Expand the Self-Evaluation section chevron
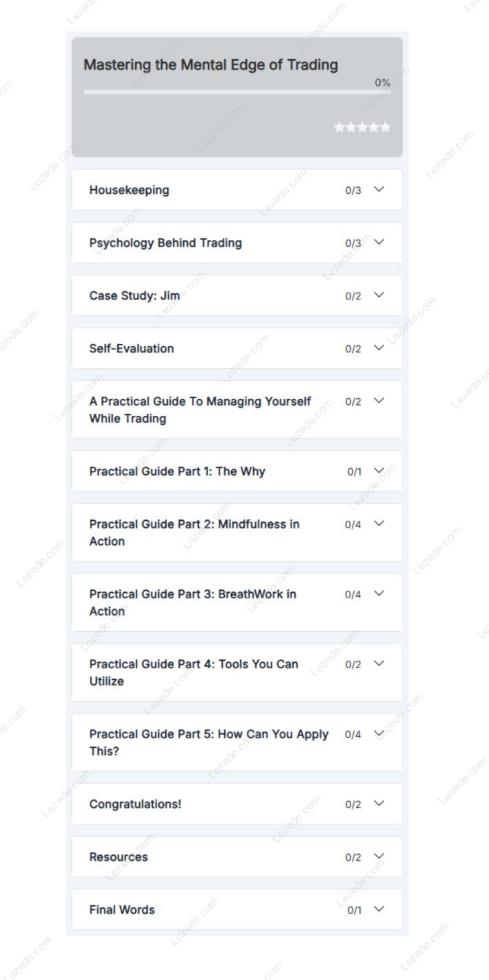This screenshot has height=980, width=489. point(379,347)
